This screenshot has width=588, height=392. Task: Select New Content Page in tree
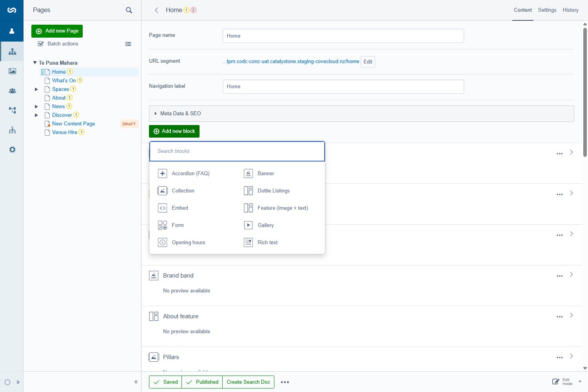[74, 123]
